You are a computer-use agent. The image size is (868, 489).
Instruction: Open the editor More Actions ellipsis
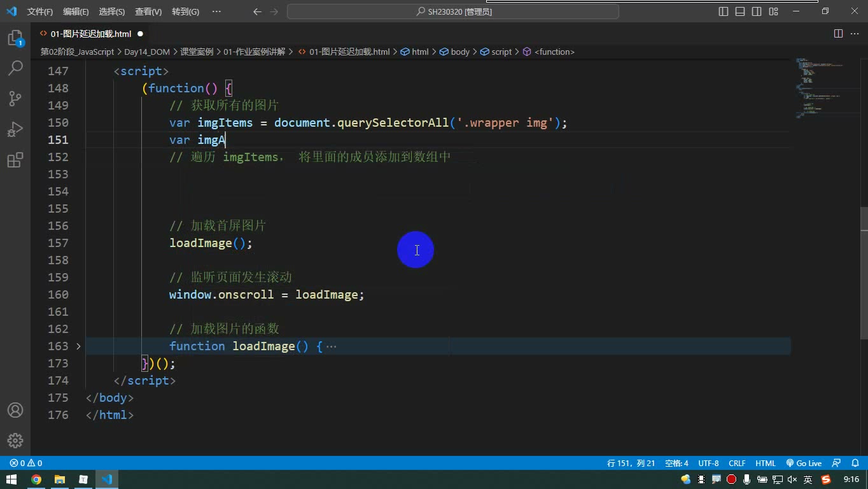coord(855,34)
